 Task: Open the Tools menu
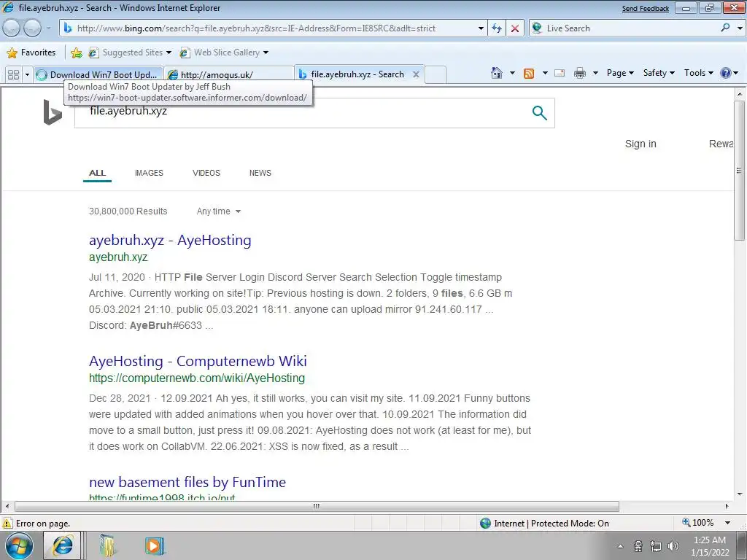pyautogui.click(x=698, y=73)
